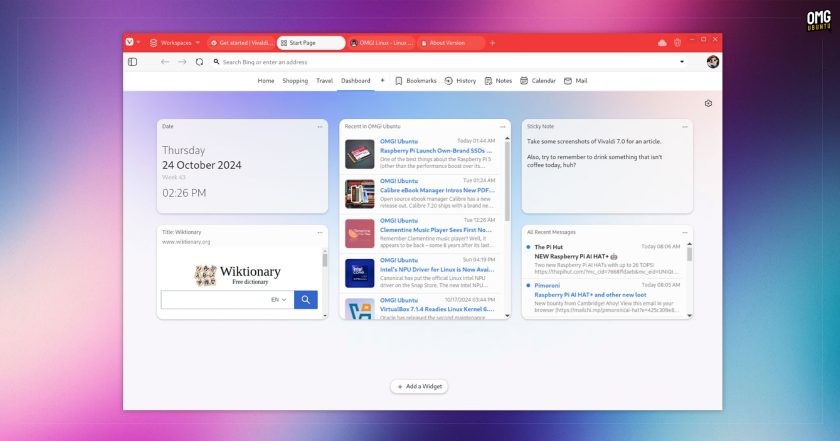This screenshot has height=441, width=840.
Task: Show closed tabs trash icon
Action: click(x=677, y=43)
